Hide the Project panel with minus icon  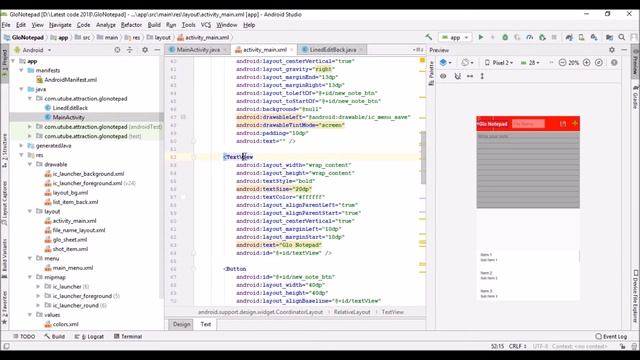pyautogui.click(x=157, y=50)
